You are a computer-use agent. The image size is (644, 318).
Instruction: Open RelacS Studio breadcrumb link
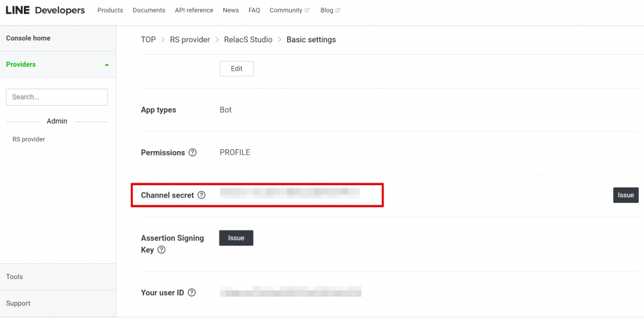coord(248,40)
